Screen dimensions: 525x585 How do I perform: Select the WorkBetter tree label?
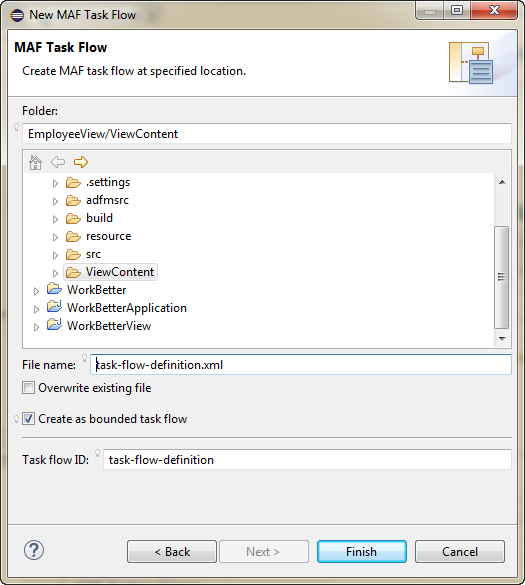96,290
